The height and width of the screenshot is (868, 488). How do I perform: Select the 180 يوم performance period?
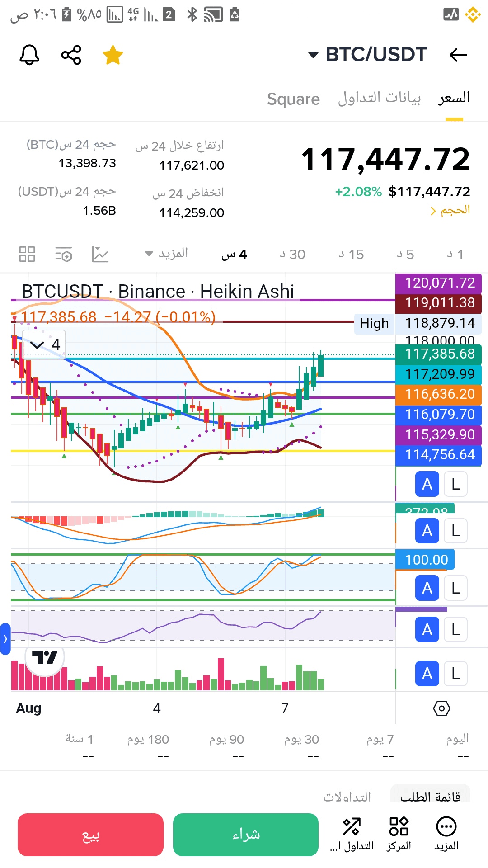(148, 746)
